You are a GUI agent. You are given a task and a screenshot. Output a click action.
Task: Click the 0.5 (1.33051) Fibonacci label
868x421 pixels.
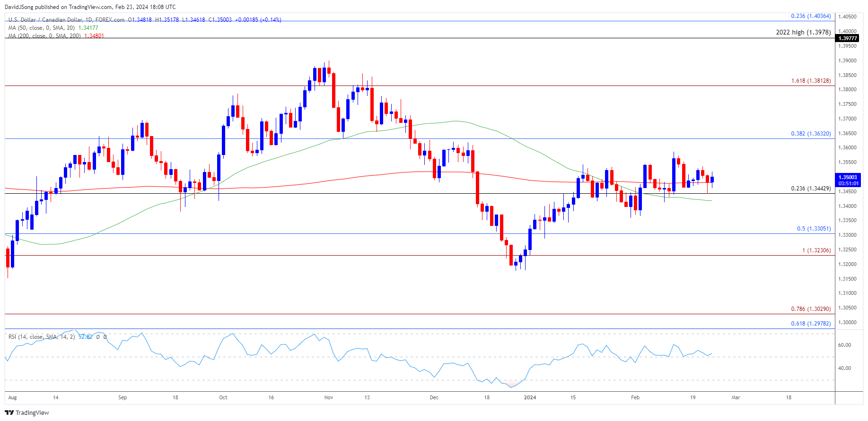pyautogui.click(x=814, y=229)
